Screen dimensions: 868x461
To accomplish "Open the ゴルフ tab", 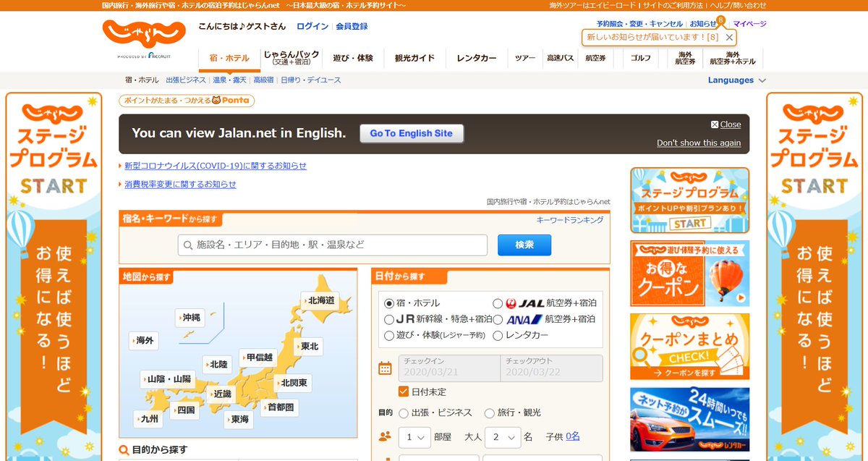I will click(x=640, y=59).
